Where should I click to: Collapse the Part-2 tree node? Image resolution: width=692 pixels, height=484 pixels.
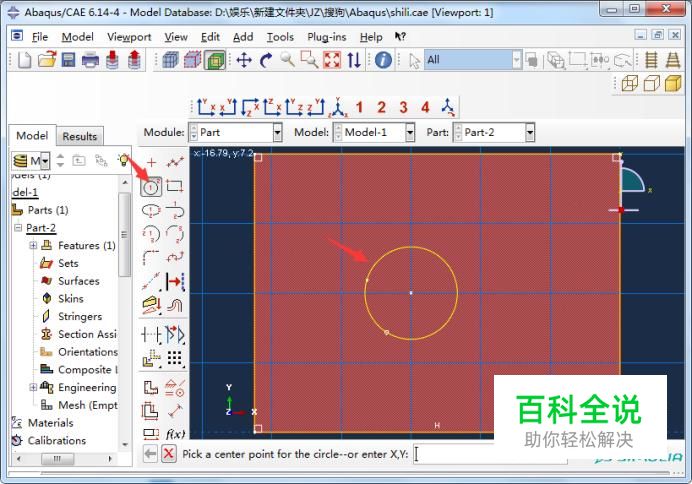tap(18, 228)
